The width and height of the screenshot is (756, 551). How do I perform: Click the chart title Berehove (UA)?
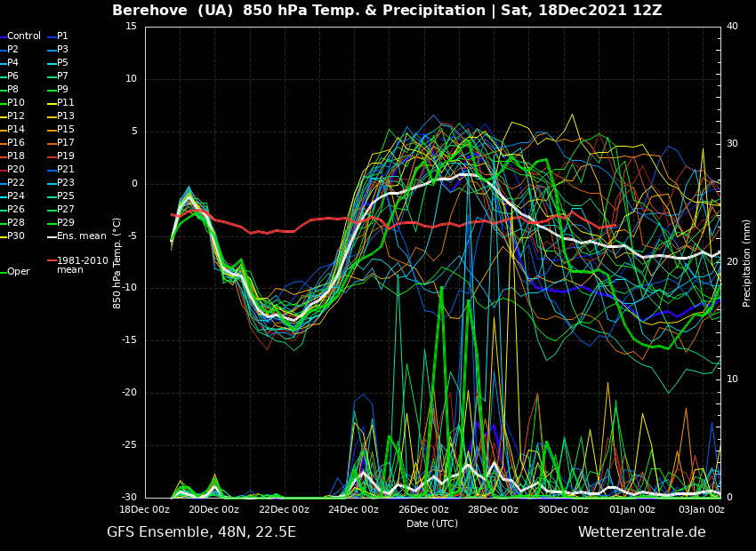point(173,11)
